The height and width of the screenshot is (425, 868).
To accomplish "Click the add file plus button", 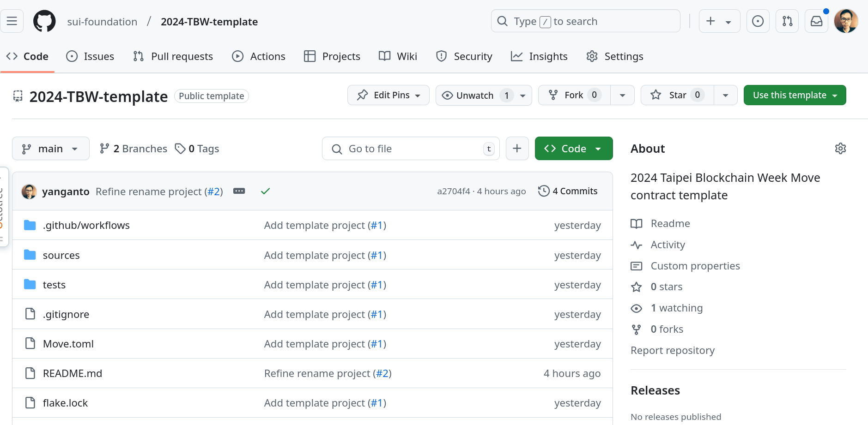I will [x=517, y=149].
